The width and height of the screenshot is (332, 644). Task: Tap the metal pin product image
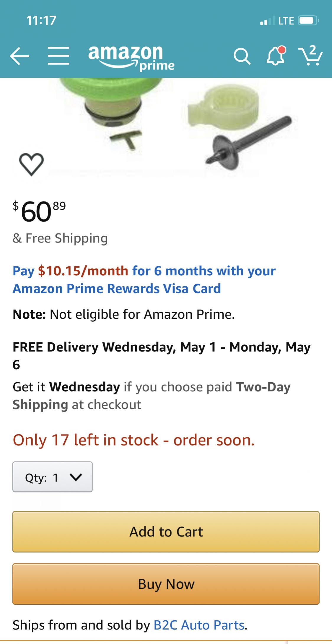[248, 139]
